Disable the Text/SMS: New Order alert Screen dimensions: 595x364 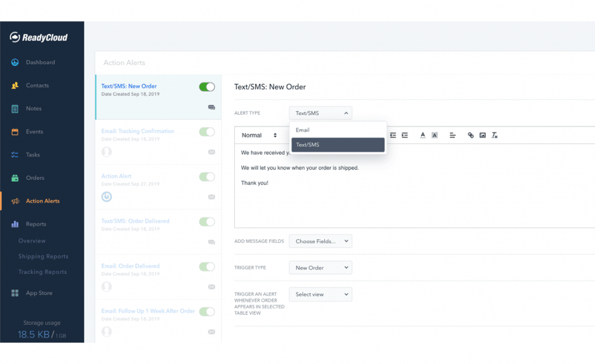206,86
